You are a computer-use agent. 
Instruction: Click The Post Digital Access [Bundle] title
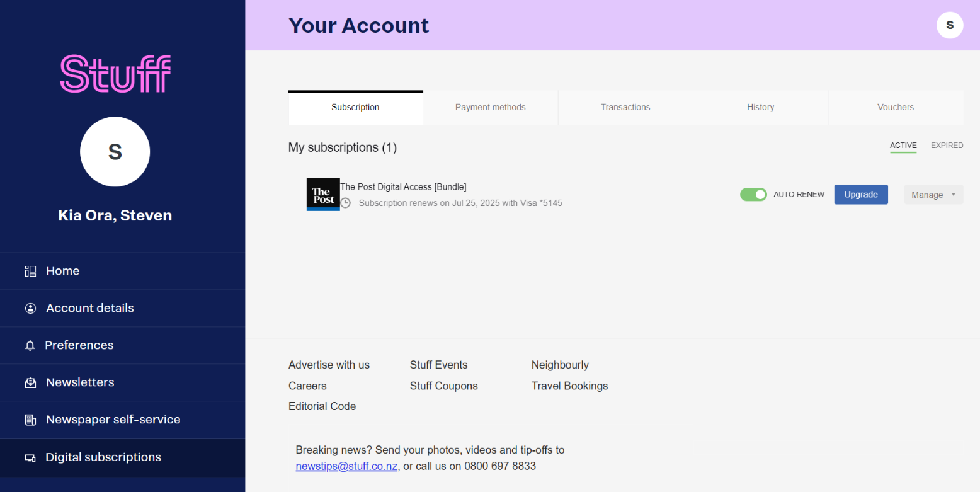pyautogui.click(x=403, y=186)
